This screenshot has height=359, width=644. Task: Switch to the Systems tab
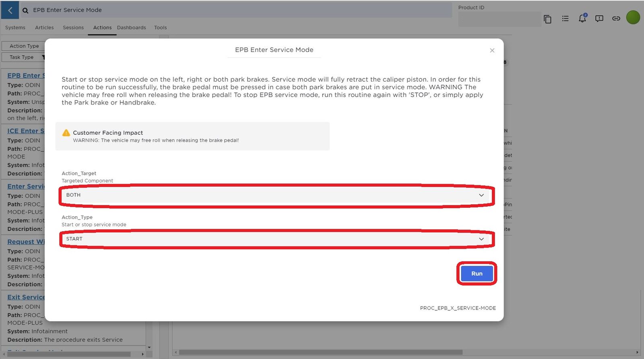click(x=15, y=28)
